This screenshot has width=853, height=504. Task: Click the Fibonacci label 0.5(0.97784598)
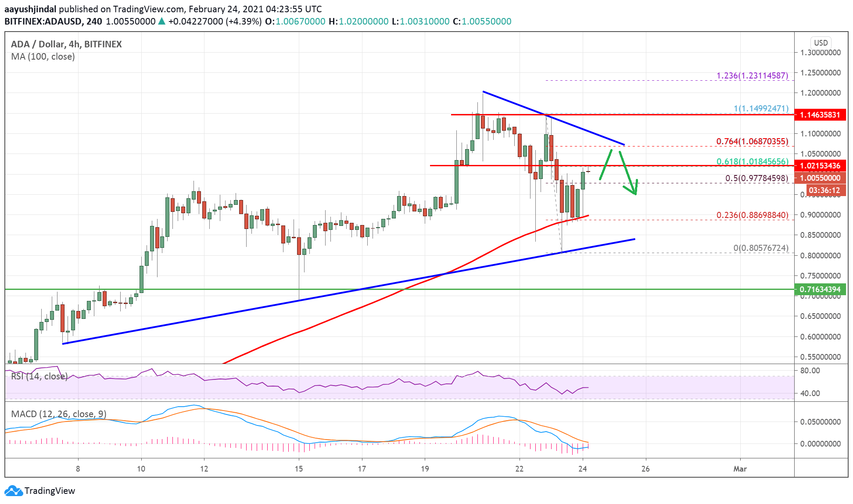pyautogui.click(x=757, y=178)
